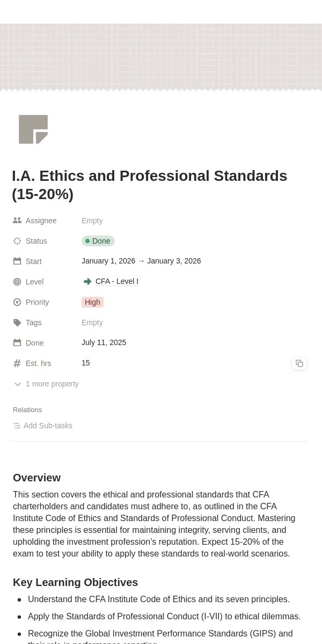The height and width of the screenshot is (644, 322).
Task: Click the page cover image
Action: [161, 57]
